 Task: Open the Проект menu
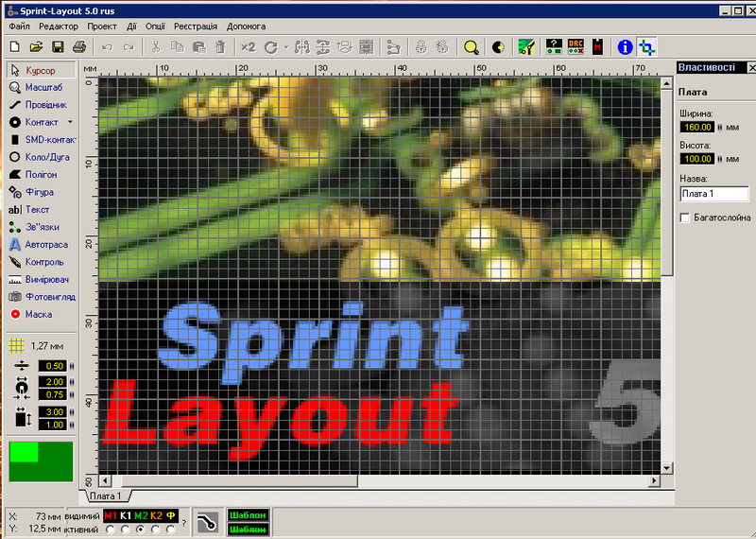tap(102, 26)
